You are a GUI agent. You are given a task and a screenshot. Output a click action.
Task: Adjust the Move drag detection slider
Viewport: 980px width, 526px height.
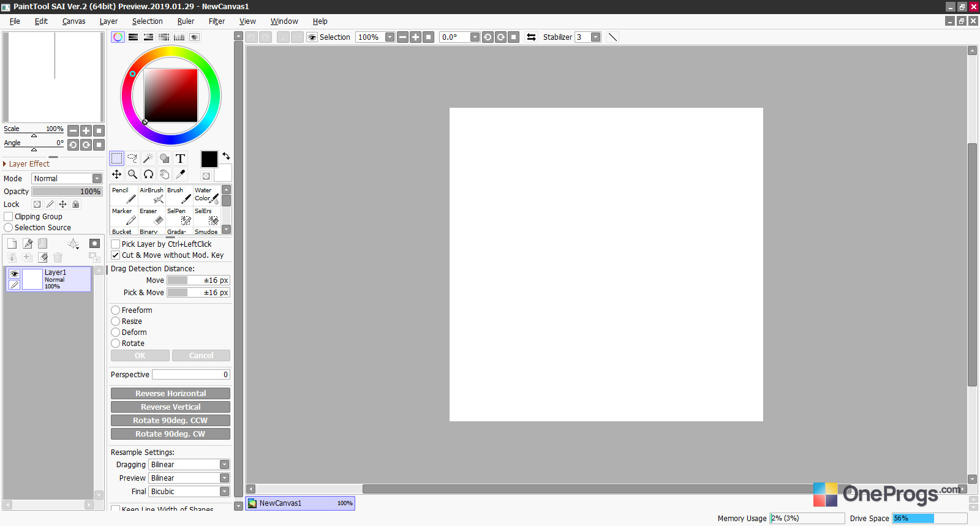tap(198, 280)
